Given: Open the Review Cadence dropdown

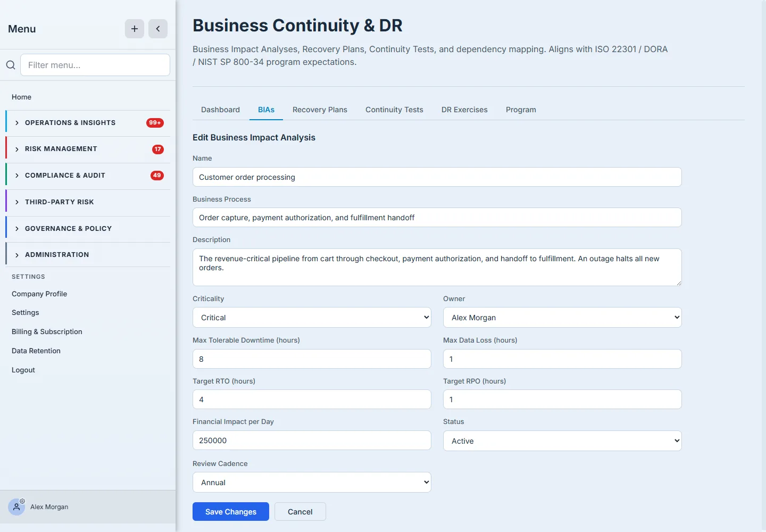Looking at the screenshot, I should tap(312, 483).
